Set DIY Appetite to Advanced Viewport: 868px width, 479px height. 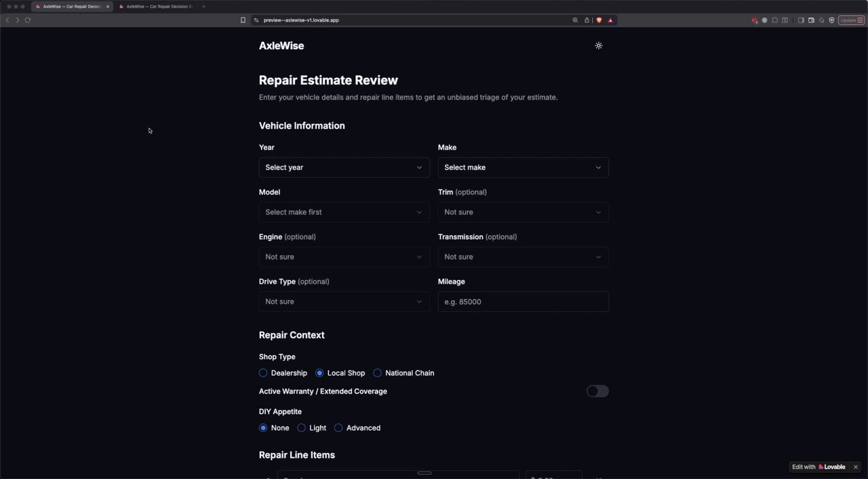[357, 428]
